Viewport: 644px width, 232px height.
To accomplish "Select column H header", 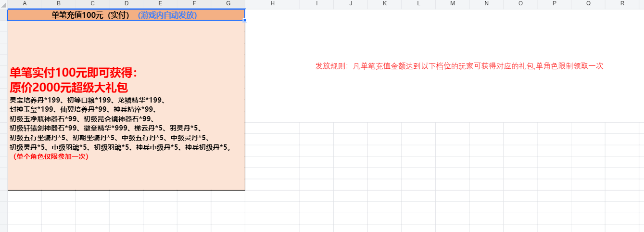I will (273, 3).
